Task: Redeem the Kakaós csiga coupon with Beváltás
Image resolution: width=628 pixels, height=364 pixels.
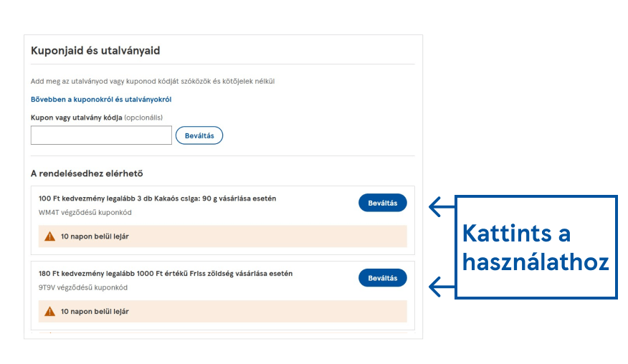Action: tap(383, 203)
